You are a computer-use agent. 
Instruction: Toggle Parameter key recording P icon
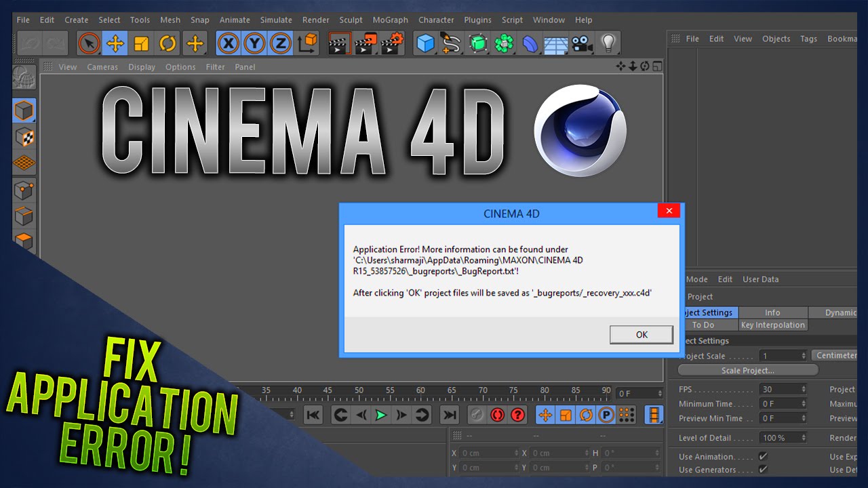pyautogui.click(x=606, y=415)
